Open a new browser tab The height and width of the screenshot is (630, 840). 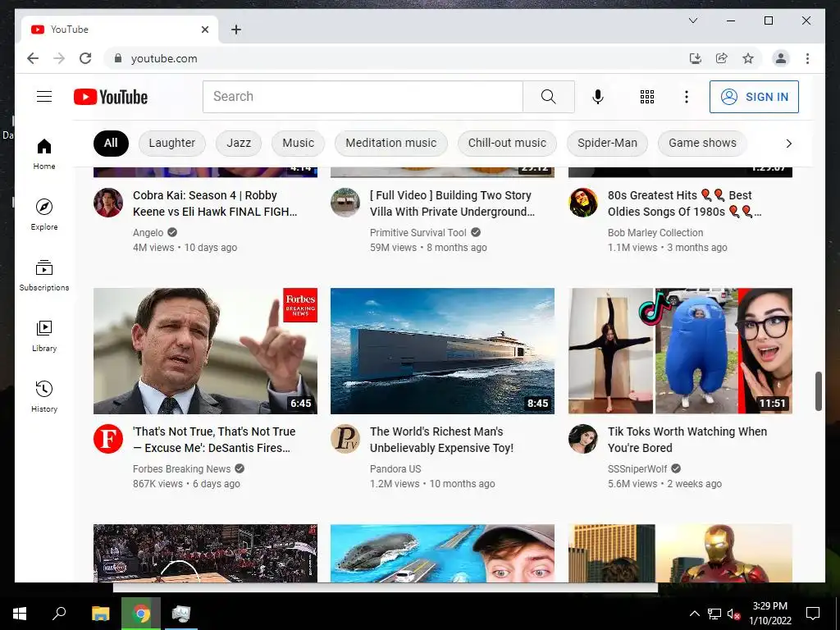pyautogui.click(x=236, y=30)
